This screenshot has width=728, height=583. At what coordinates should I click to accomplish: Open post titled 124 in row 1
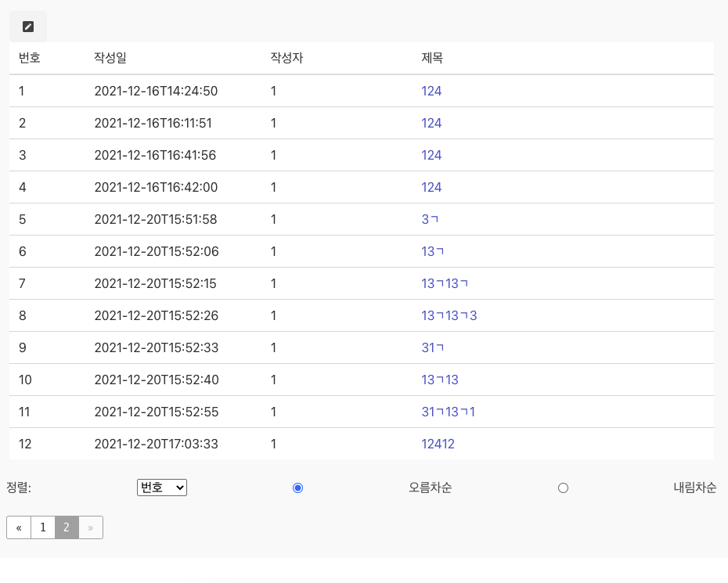[431, 91]
